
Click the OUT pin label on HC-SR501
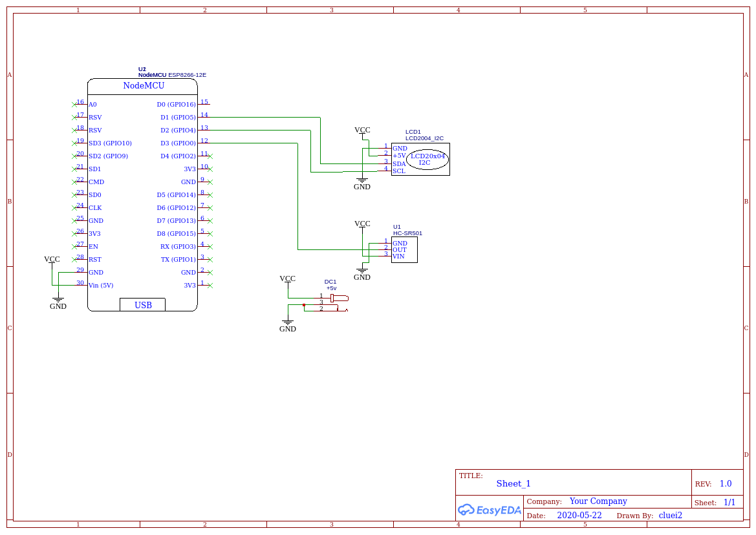(400, 250)
